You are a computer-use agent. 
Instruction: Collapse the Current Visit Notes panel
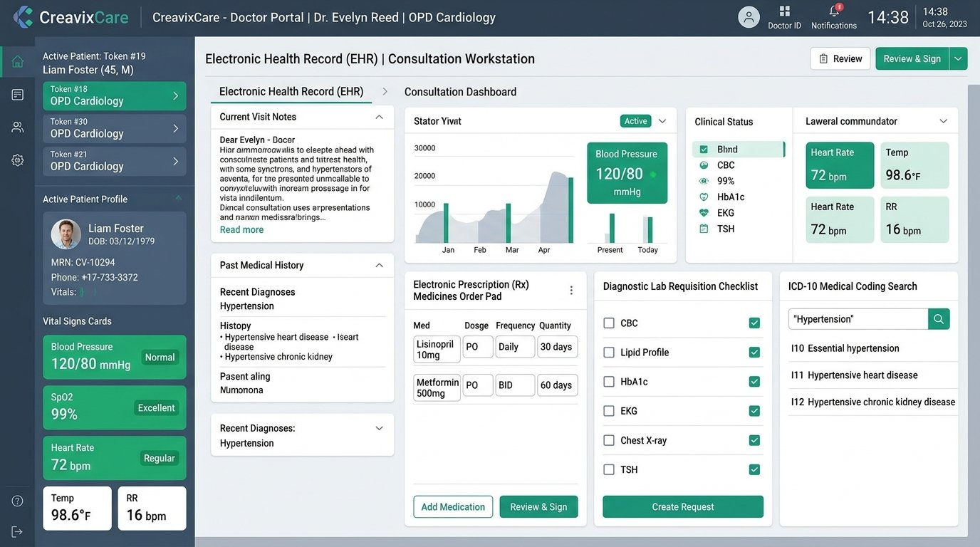(379, 117)
